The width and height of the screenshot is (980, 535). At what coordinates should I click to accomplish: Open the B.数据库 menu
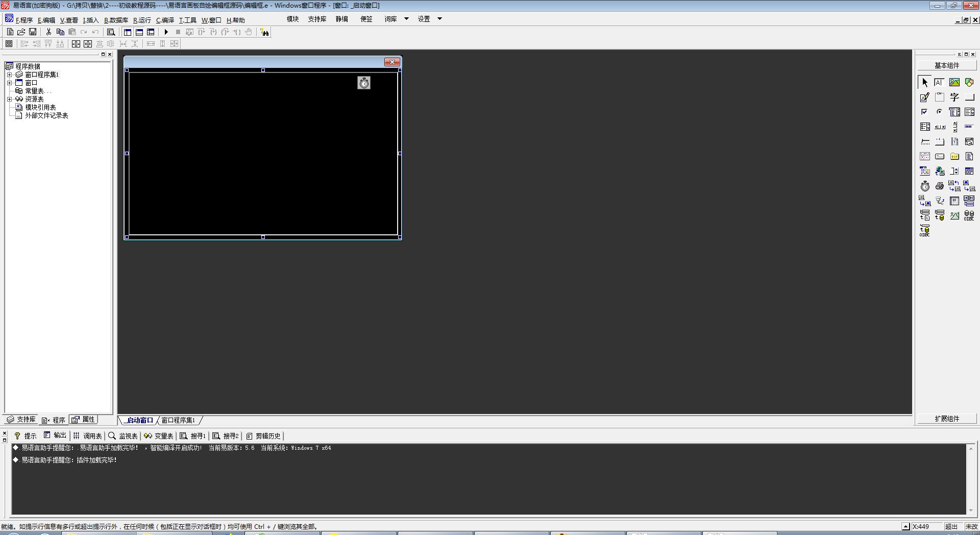[x=116, y=20]
